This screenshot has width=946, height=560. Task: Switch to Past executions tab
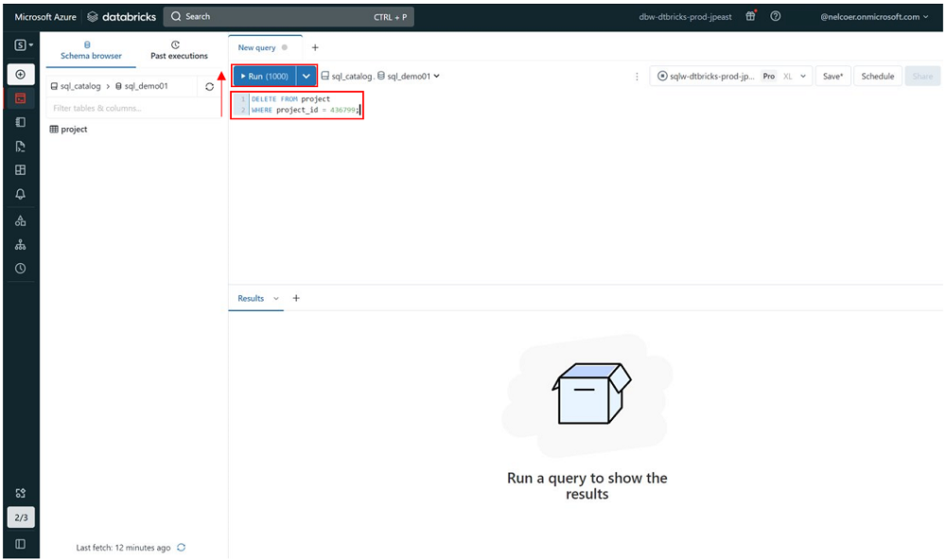[179, 50]
